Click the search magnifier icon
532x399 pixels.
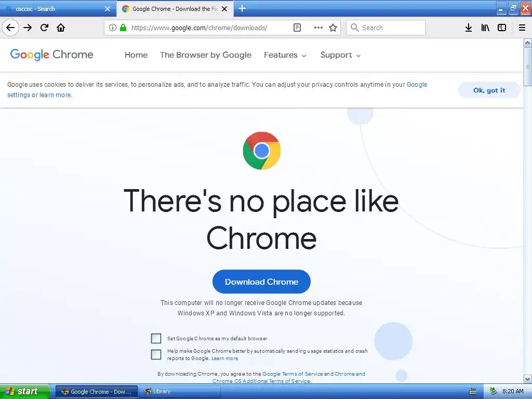click(x=354, y=28)
